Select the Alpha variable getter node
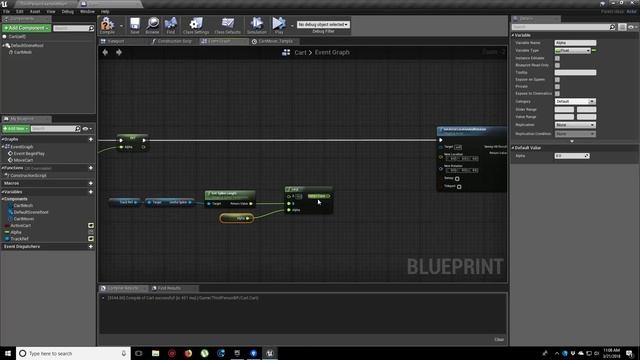The height and width of the screenshot is (360, 640). (x=237, y=218)
